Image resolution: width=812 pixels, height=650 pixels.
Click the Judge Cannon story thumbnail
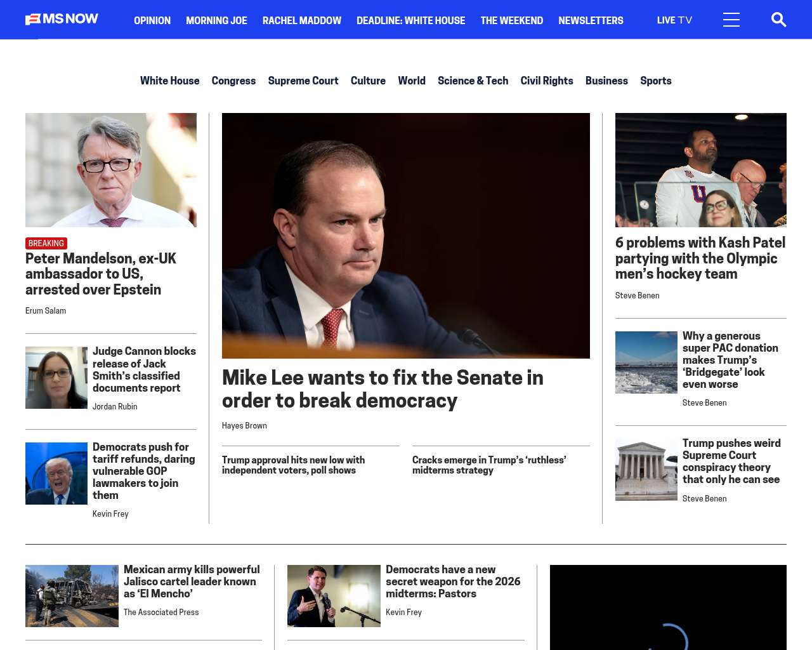pos(56,378)
